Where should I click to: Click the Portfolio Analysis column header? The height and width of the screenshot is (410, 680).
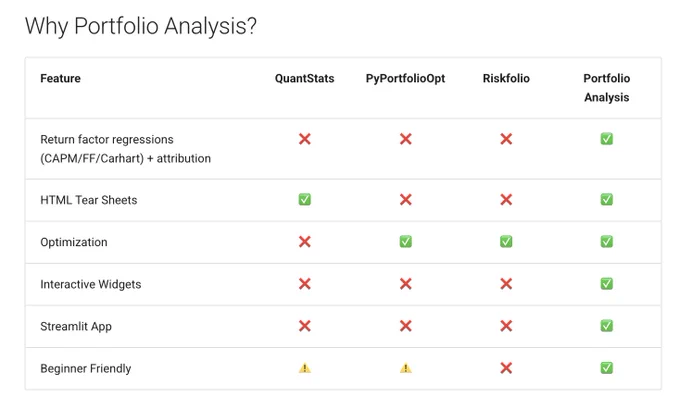[x=606, y=88]
